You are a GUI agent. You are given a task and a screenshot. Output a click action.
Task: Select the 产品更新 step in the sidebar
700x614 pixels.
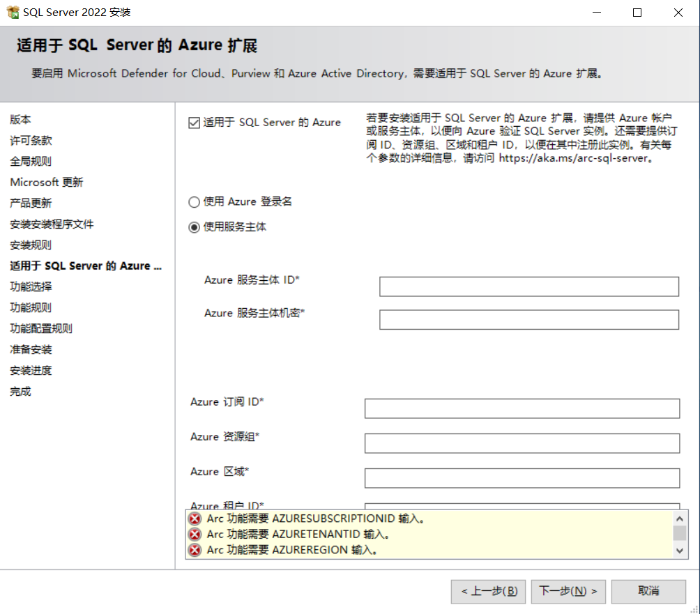click(x=31, y=203)
